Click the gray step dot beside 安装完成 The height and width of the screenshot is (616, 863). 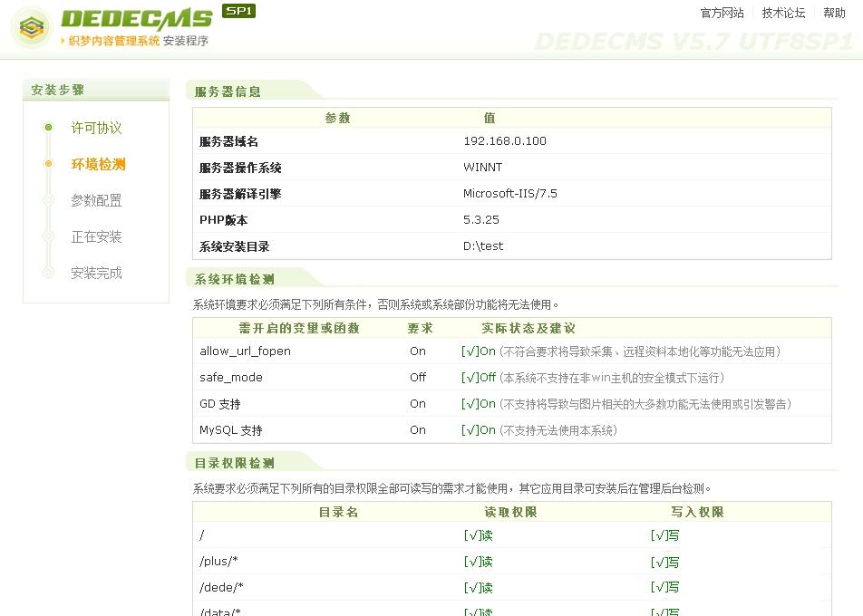(48, 273)
